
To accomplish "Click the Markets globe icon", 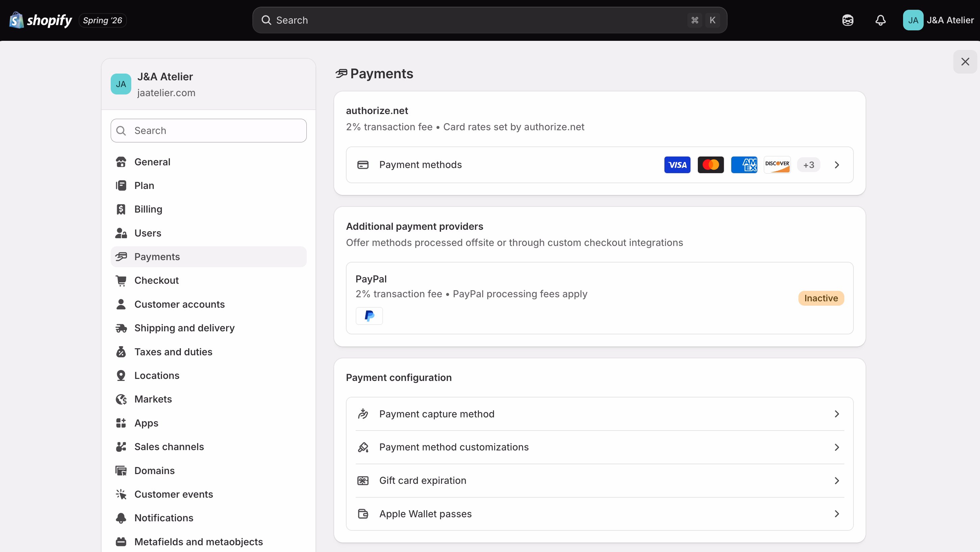I will point(121,399).
